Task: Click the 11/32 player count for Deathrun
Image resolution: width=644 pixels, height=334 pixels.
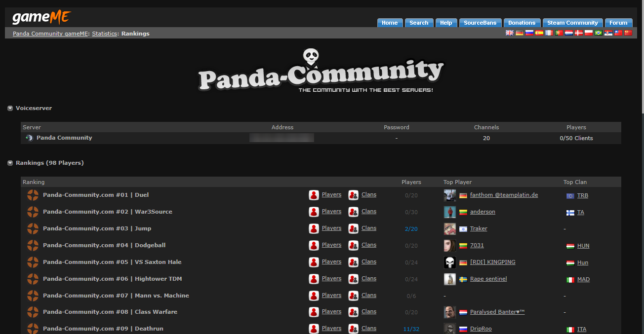Action: coord(411,329)
